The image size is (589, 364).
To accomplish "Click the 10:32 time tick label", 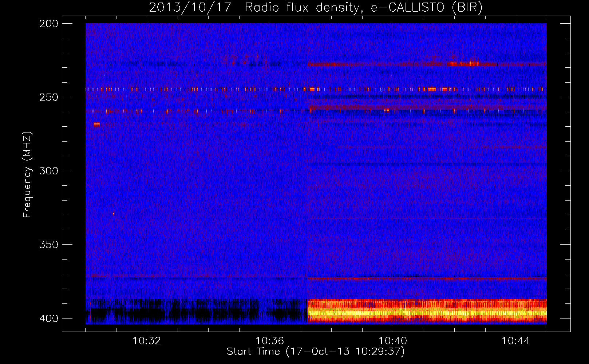I will pyautogui.click(x=147, y=341).
